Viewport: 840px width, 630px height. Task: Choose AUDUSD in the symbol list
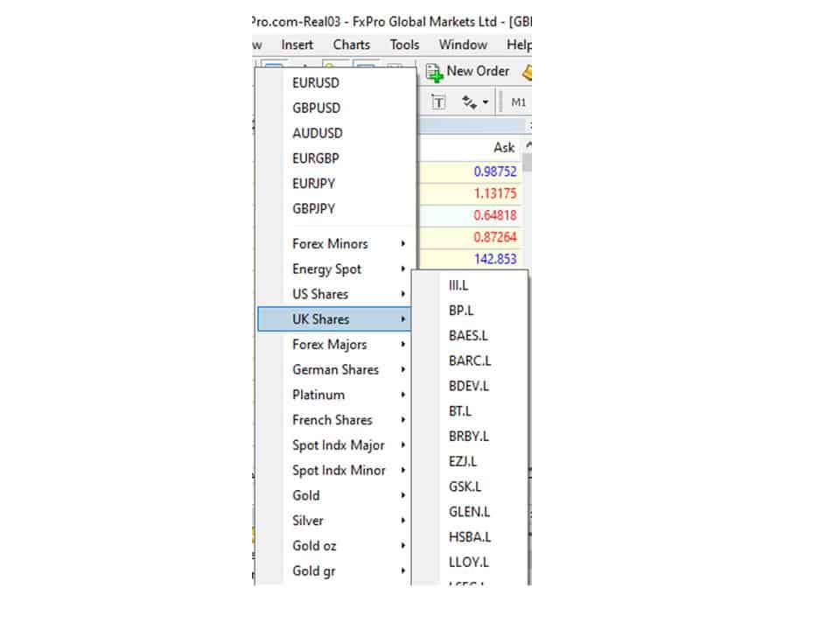336,133
